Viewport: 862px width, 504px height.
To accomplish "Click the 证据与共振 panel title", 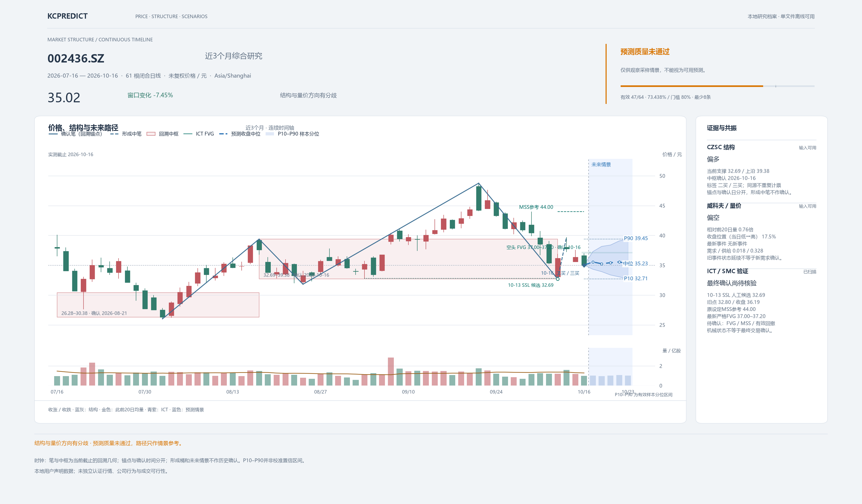I will (721, 128).
